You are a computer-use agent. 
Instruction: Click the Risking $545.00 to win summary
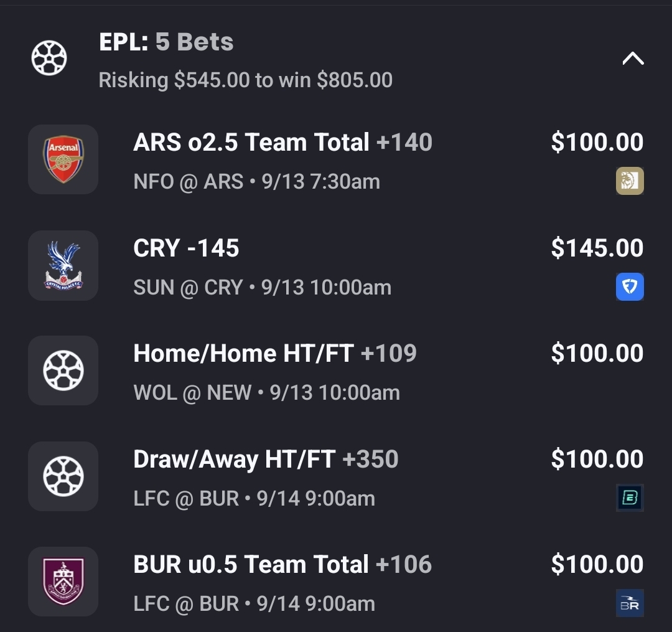245,80
